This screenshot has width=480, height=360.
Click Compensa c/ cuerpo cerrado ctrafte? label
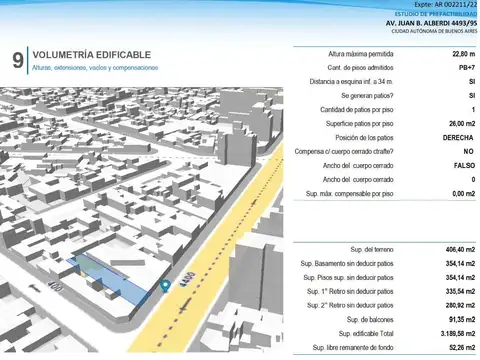point(344,152)
